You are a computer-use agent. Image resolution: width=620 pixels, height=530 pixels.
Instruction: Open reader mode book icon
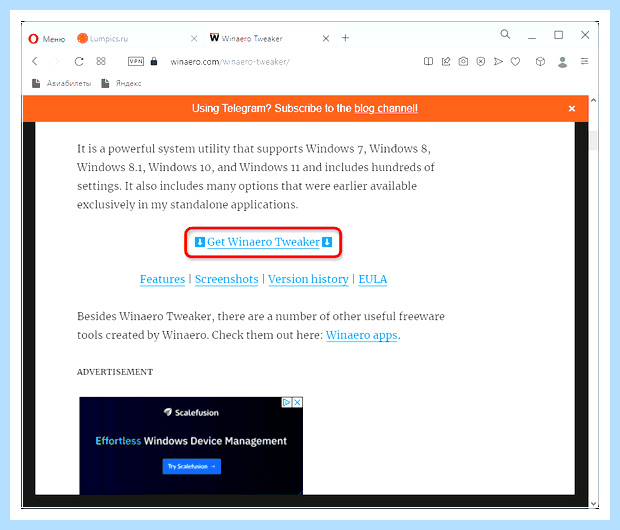click(x=428, y=61)
